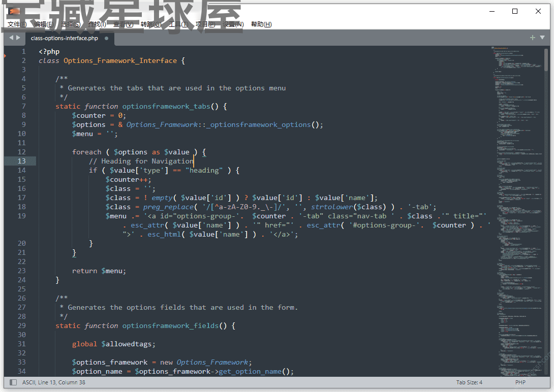This screenshot has width=554, height=392.
Task: Click the 'foreach' keyword
Action: (x=86, y=152)
